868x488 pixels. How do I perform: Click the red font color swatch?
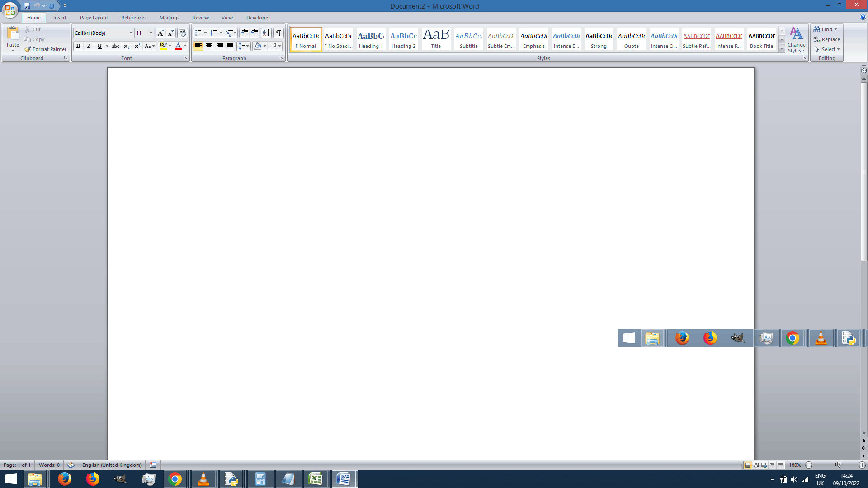178,46
